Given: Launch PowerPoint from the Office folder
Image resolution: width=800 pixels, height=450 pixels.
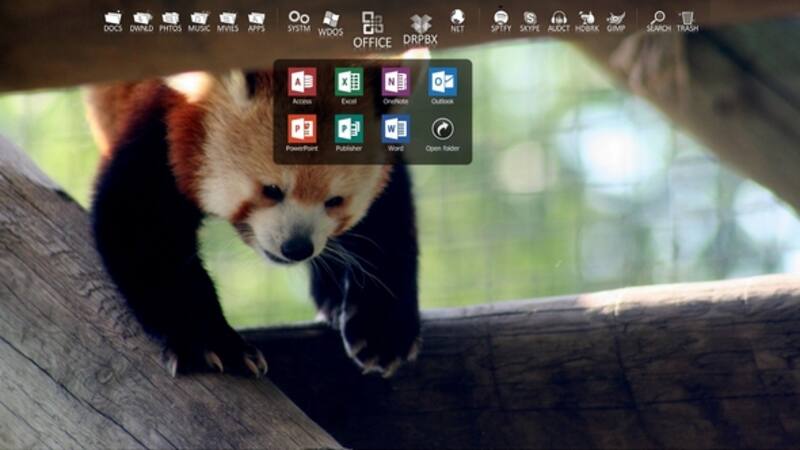Looking at the screenshot, I should (x=302, y=129).
